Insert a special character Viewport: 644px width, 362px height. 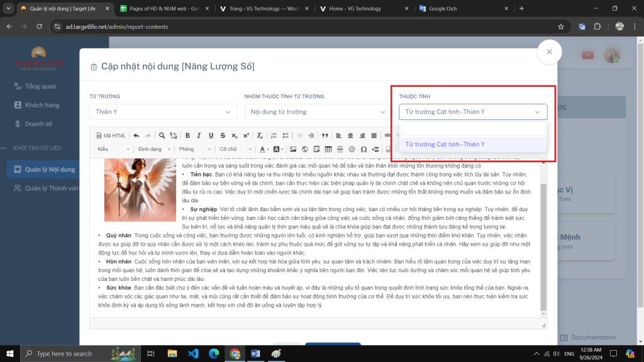click(364, 149)
